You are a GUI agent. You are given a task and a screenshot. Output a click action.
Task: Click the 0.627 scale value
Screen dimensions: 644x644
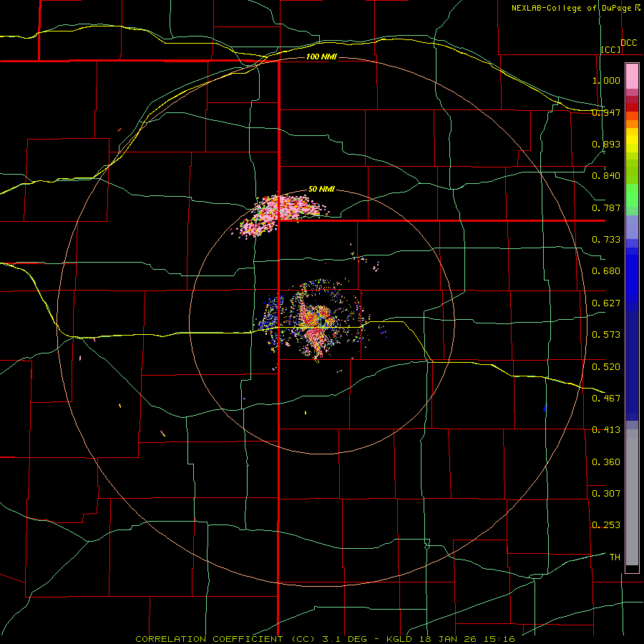[606, 303]
